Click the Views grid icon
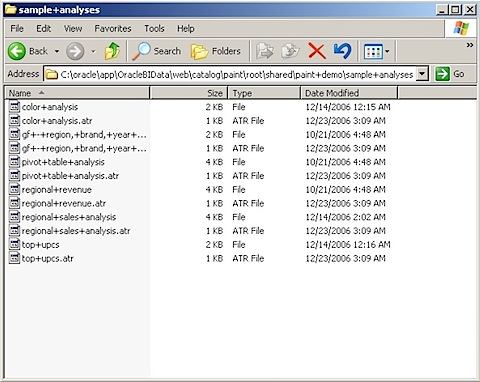Screen dimensions: 480x382 point(373,52)
